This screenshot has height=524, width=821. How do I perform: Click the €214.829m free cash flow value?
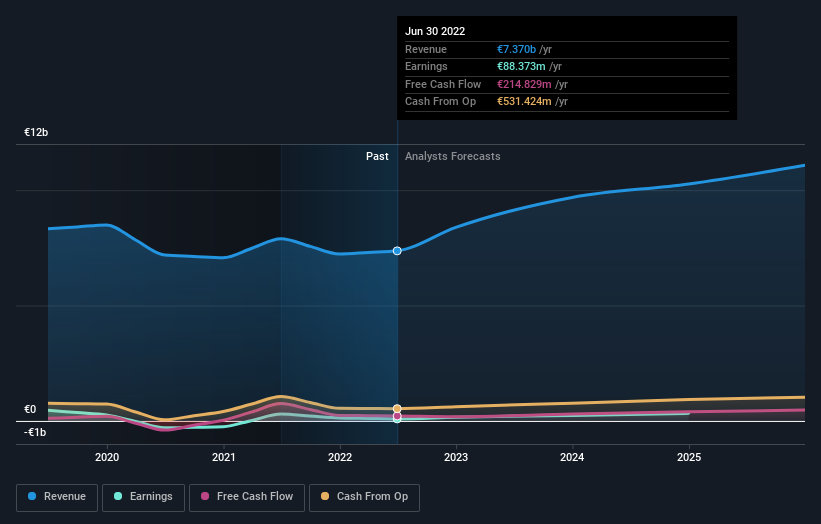click(524, 84)
